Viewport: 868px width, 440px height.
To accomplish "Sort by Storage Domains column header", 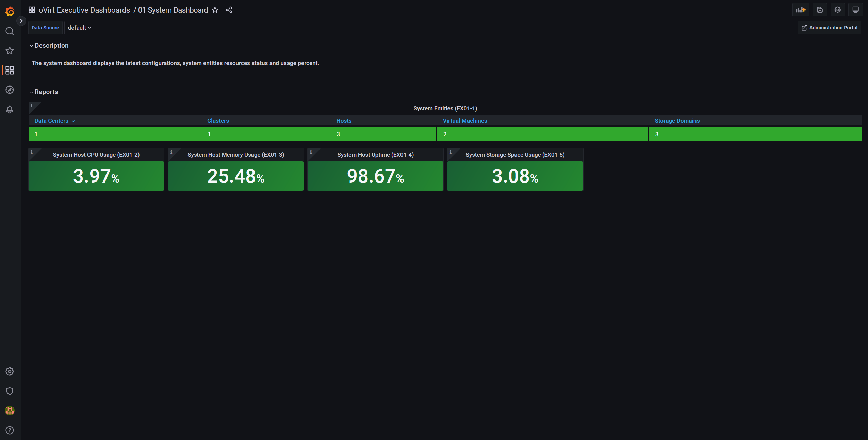I will (677, 121).
